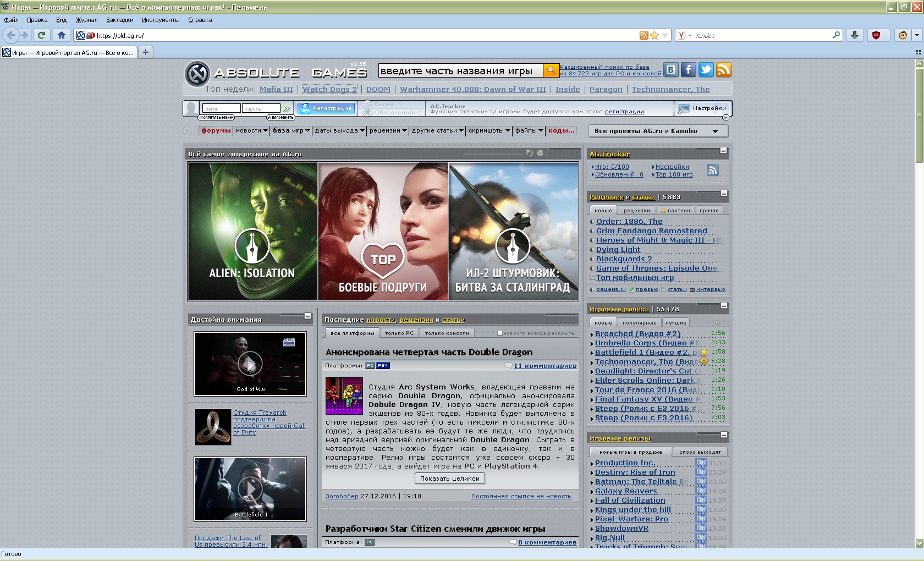The image size is (924, 561).
Task: Collapse the Игровые релизы panel
Action: coord(724,435)
